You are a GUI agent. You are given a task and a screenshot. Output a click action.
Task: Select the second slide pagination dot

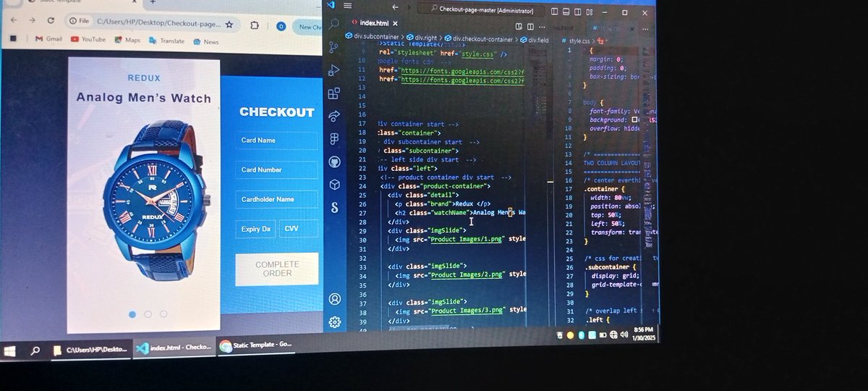tap(148, 314)
